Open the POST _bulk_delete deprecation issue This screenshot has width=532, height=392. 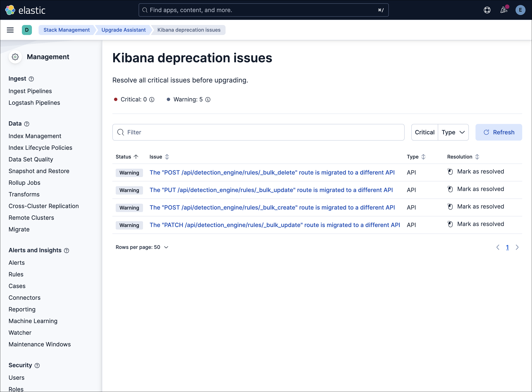[272, 172]
